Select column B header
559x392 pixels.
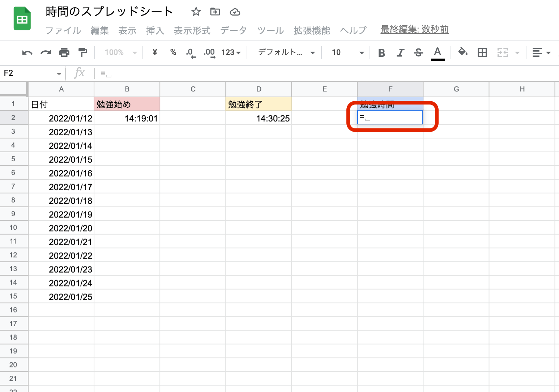click(127, 89)
